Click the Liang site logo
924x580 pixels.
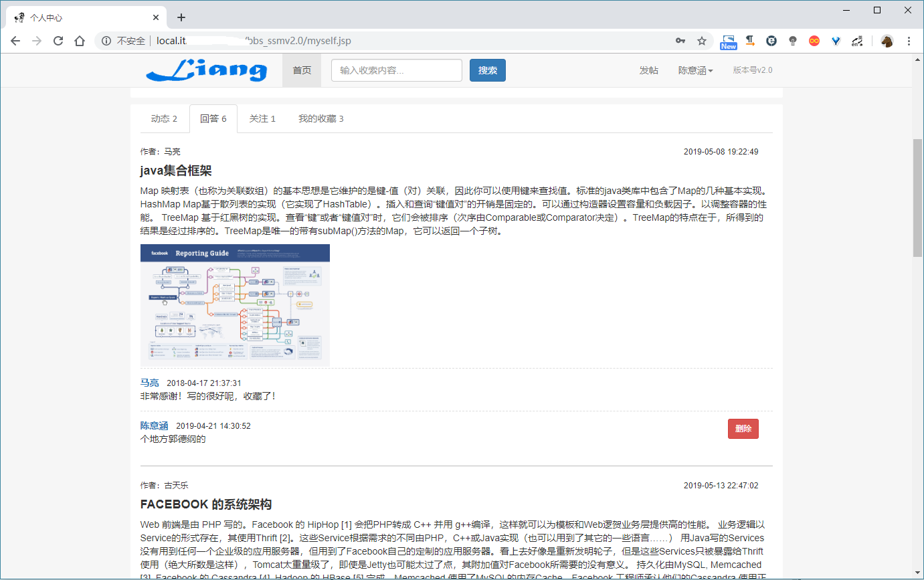coord(207,70)
